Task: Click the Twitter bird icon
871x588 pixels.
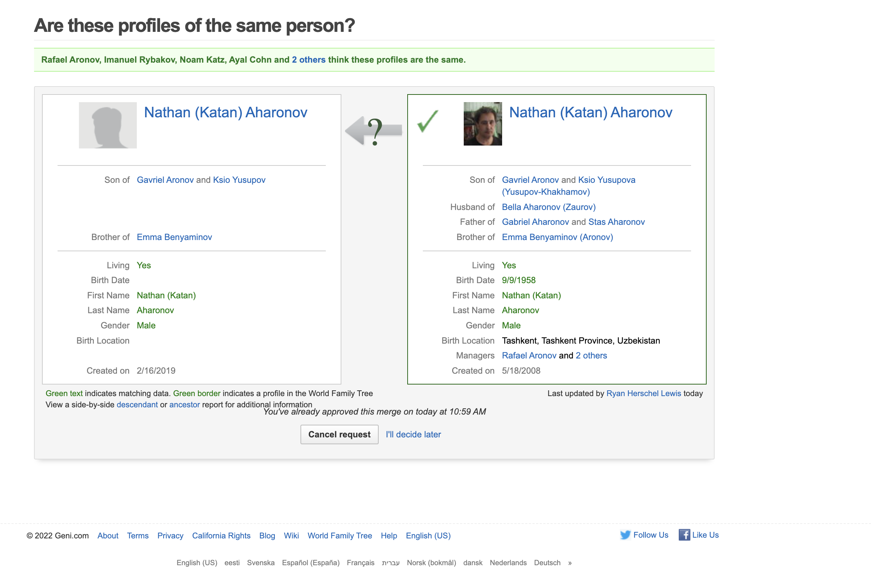Action: (625, 535)
